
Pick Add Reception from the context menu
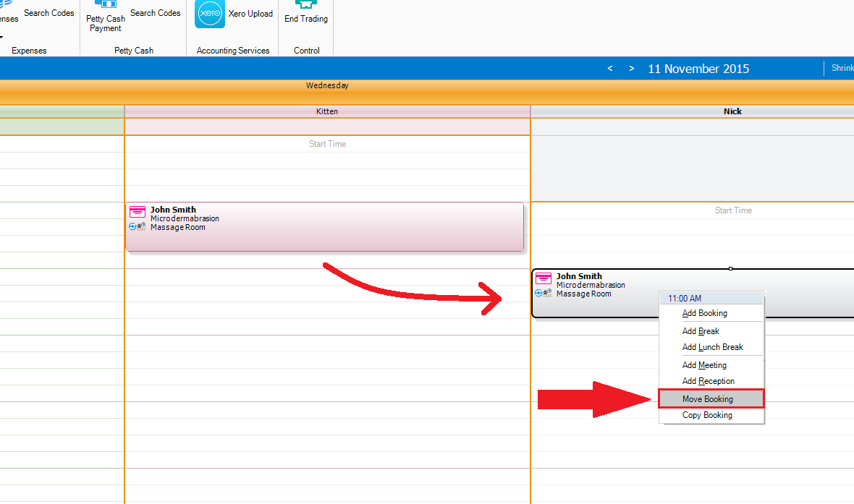click(x=708, y=381)
